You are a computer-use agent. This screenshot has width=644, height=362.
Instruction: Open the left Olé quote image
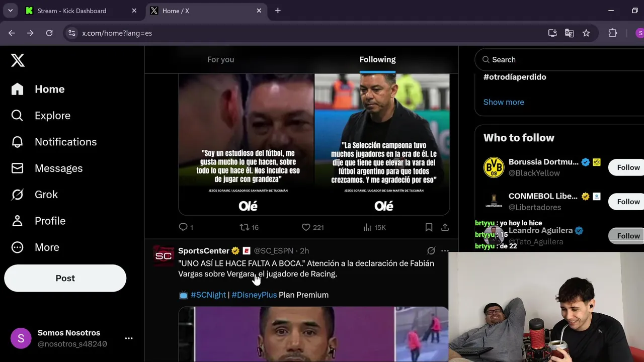pos(246,144)
